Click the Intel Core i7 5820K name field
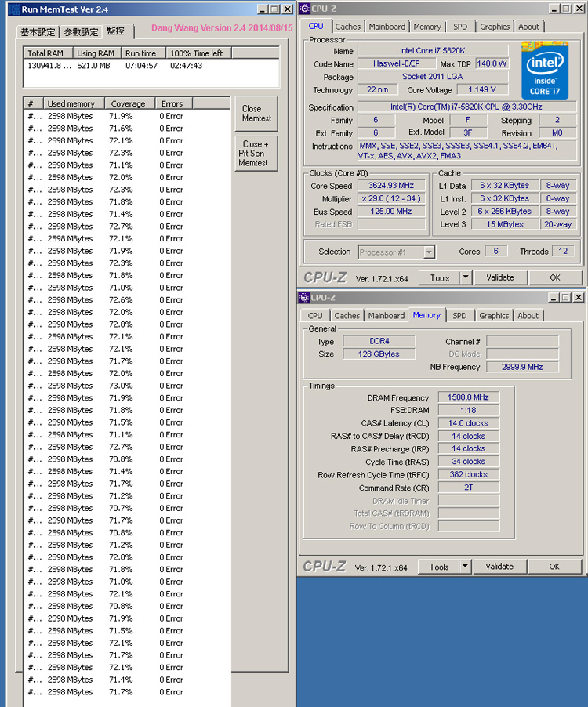The height and width of the screenshot is (707, 588). coord(433,50)
